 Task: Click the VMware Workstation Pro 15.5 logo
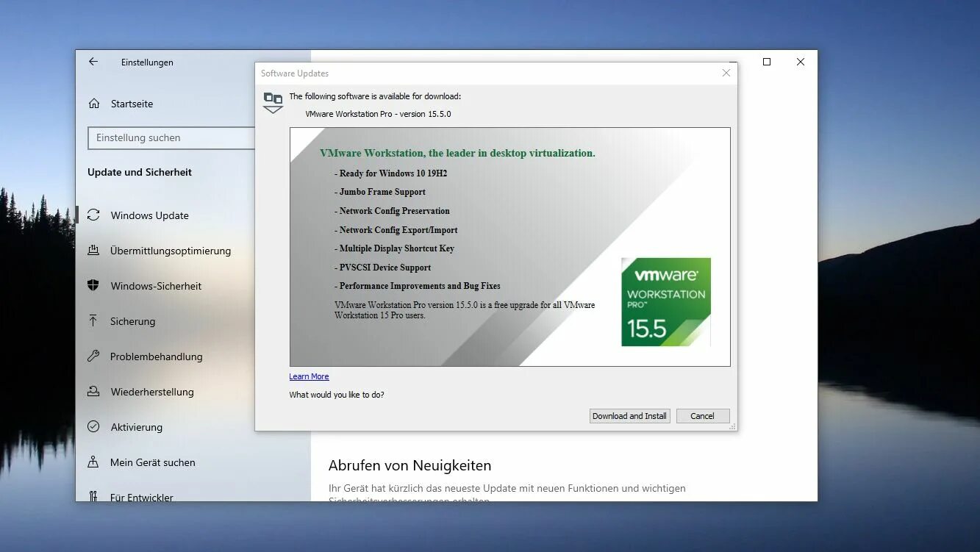click(666, 302)
